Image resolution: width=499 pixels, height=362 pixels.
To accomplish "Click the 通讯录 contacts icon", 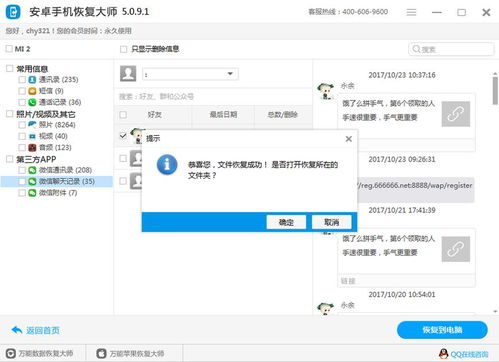I will click(32, 80).
